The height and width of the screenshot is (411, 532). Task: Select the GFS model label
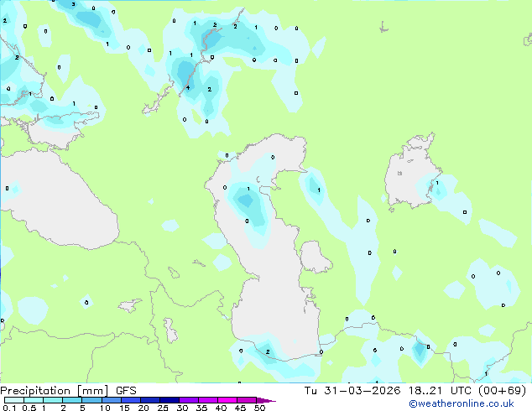pos(126,391)
